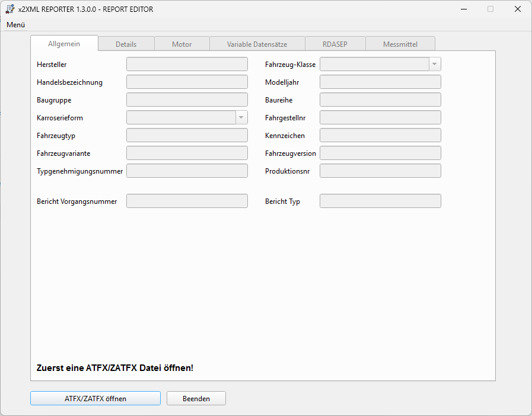Show the Messmittel tab
532x416 pixels.
[x=400, y=44]
